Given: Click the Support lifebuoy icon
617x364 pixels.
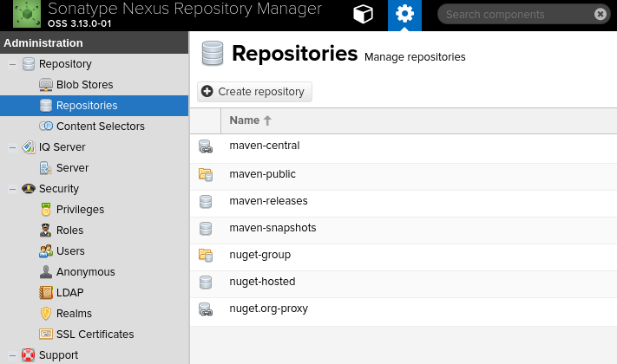Looking at the screenshot, I should (x=29, y=355).
